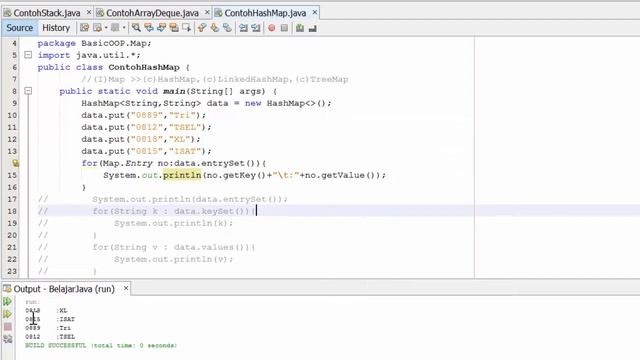Click the Previous Bookmark icon
This screenshot has height=360, width=640.
pyautogui.click(x=202, y=28)
